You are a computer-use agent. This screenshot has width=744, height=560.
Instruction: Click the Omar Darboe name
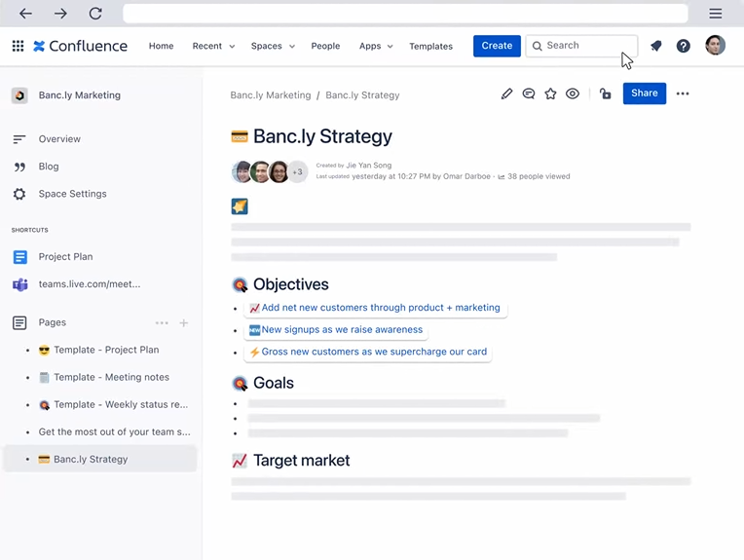tap(466, 176)
